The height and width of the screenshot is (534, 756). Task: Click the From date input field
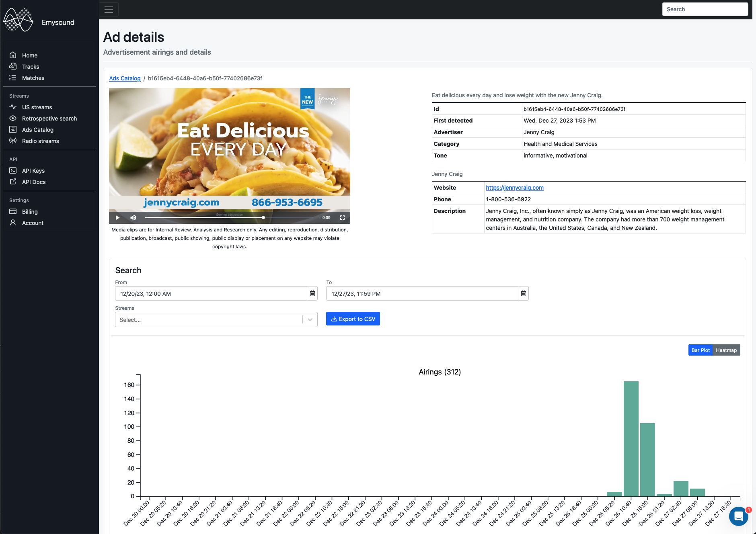pos(211,294)
